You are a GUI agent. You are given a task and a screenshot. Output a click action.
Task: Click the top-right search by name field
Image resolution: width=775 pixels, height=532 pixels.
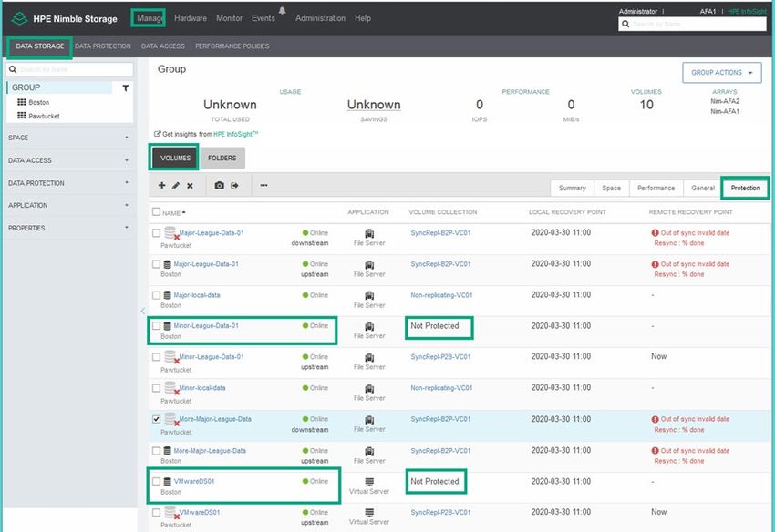692,24
